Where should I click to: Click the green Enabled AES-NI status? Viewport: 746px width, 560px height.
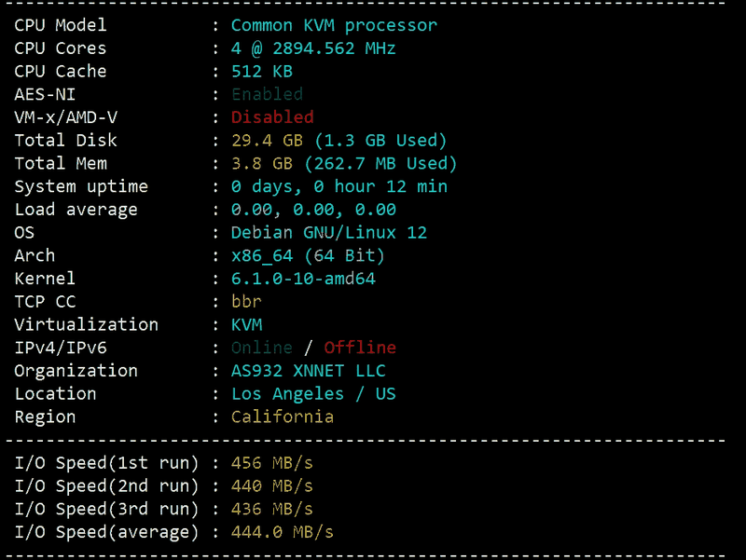tap(267, 94)
